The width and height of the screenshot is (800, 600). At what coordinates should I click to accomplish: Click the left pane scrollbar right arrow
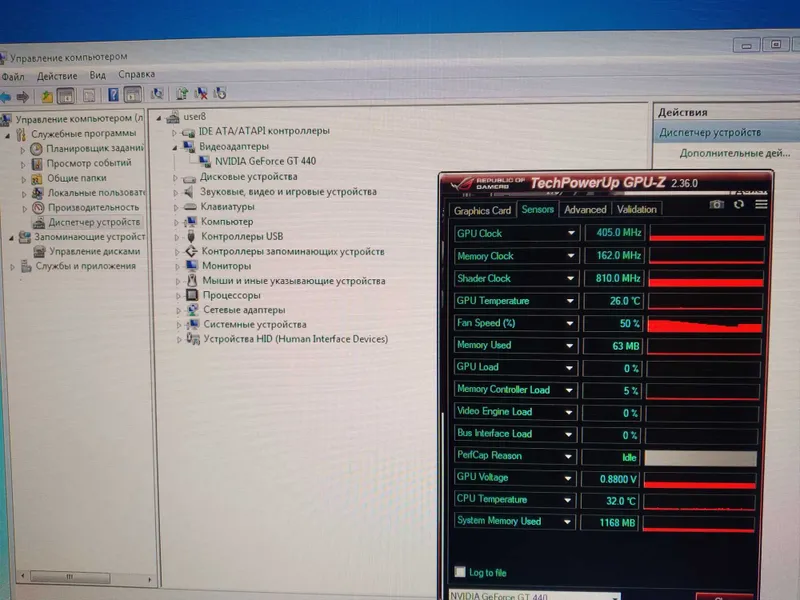149,579
